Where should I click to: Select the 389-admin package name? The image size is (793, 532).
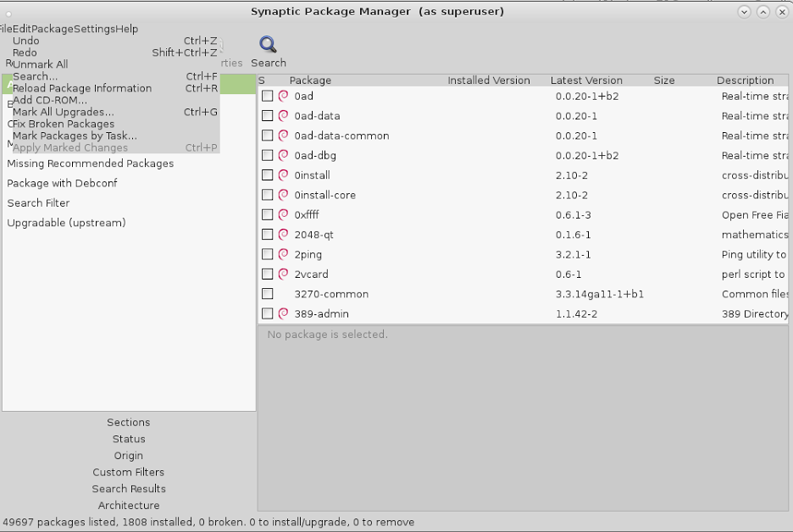pos(322,313)
